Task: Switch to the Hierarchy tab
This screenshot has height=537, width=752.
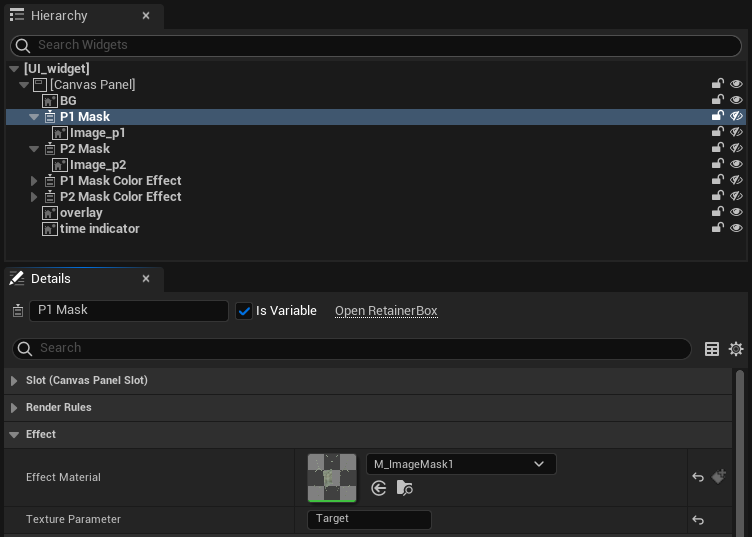Action: coord(60,16)
